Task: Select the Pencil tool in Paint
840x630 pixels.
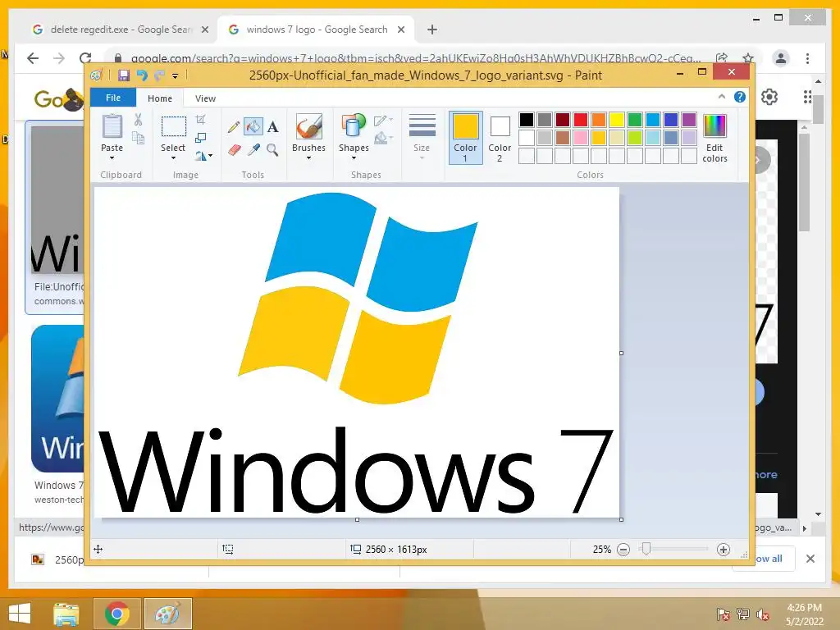Action: click(234, 127)
